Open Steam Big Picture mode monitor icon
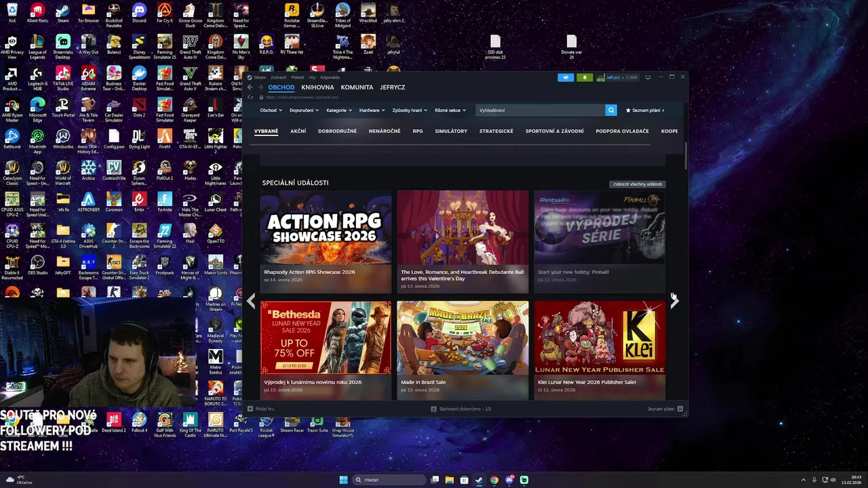Screen dimensions: 868x488 648,77
